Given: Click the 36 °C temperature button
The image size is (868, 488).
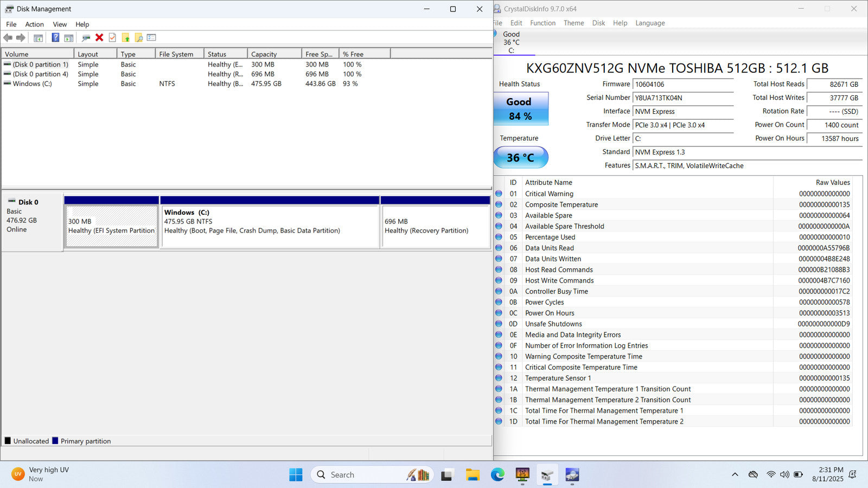Looking at the screenshot, I should click(521, 158).
